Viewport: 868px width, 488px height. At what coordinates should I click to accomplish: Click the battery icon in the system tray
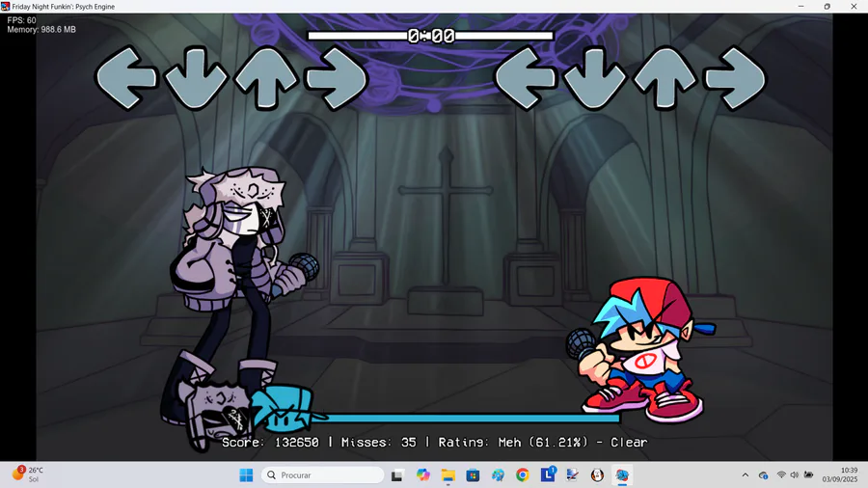(808, 474)
